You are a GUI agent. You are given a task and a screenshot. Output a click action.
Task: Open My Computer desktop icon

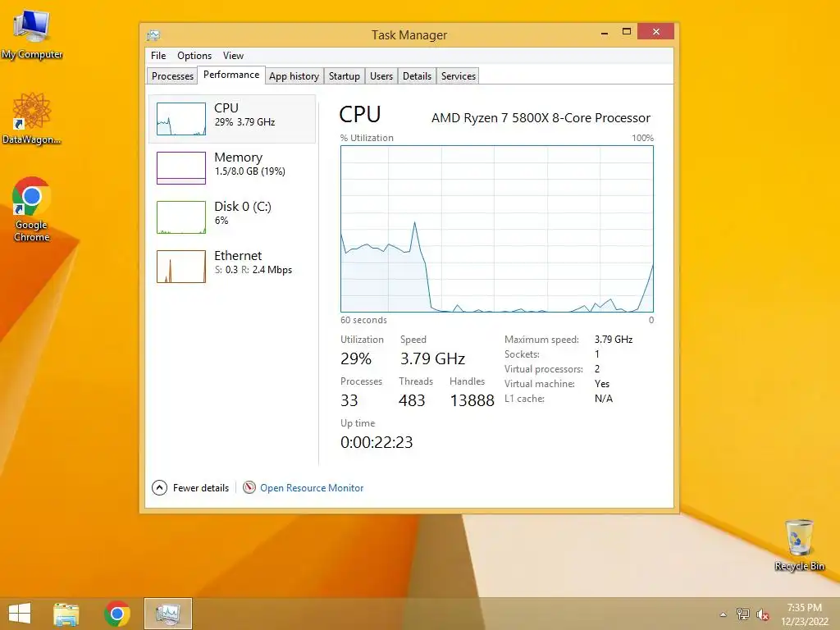[x=32, y=34]
